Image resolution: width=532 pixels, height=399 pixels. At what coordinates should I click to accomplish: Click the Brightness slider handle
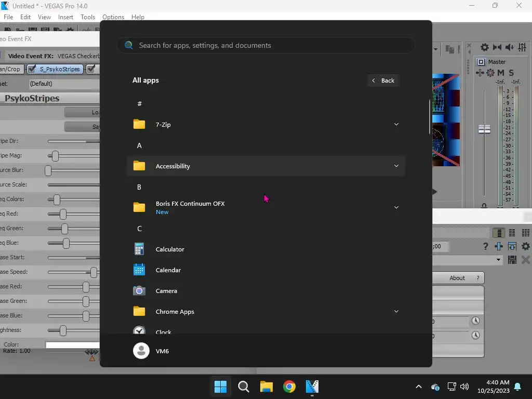pos(63,330)
